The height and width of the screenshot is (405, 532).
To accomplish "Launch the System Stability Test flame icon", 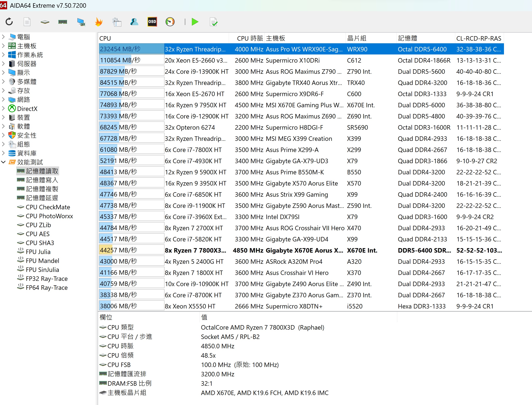I will [99, 22].
